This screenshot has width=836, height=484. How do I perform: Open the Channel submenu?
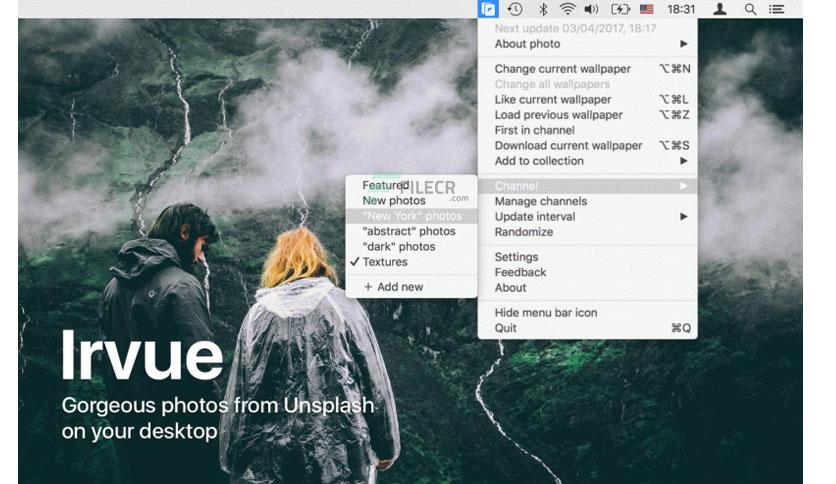pos(588,186)
